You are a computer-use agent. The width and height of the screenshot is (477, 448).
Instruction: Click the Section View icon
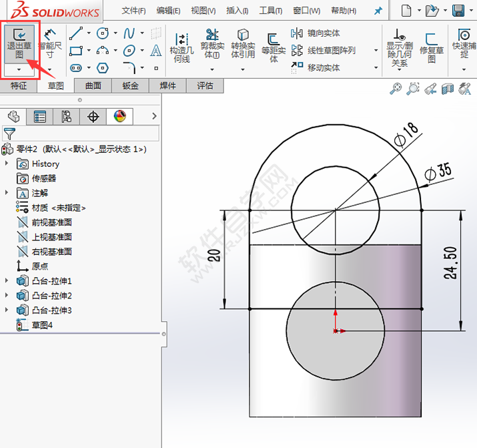[448, 89]
